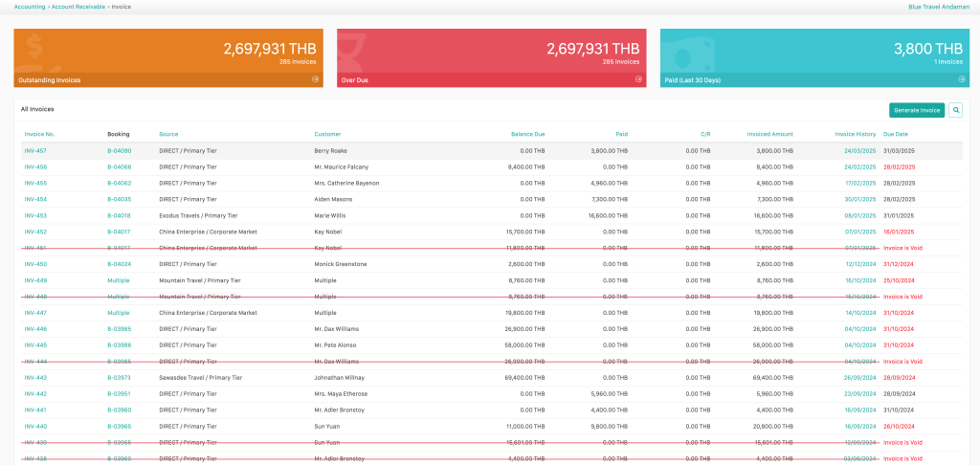Open the Outstanding Invoices card arrow icon
This screenshot has width=980, height=465.
(x=316, y=79)
